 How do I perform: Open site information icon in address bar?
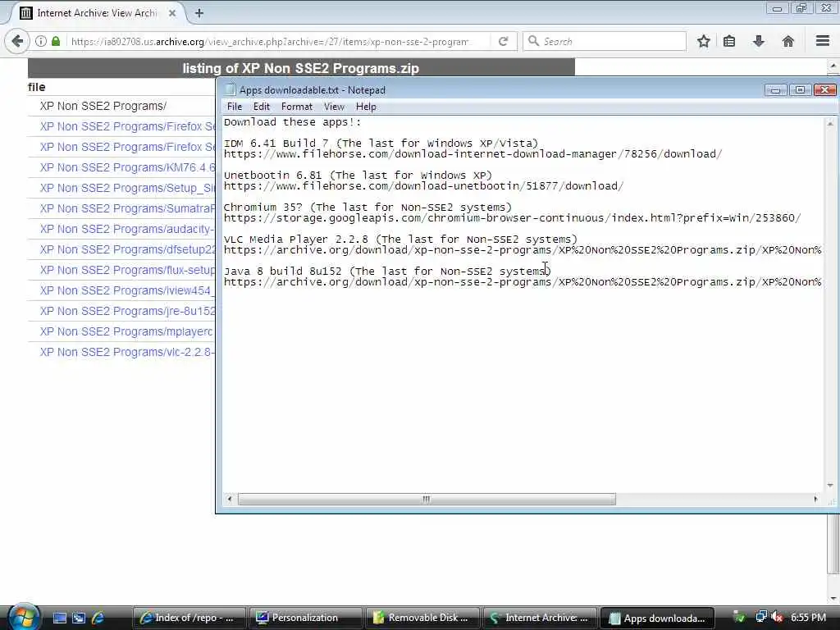[41, 41]
